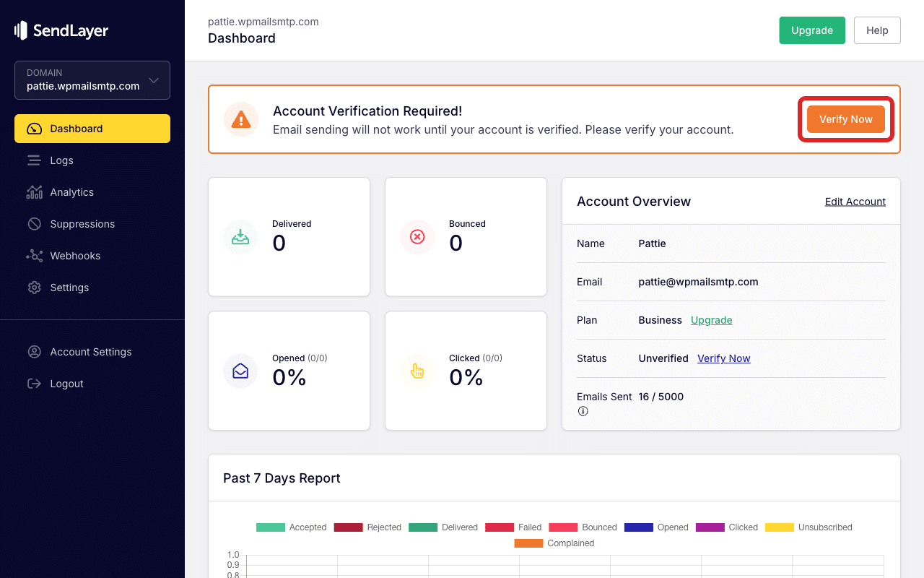Viewport: 924px width, 578px height.
Task: Click the green Upgrade button
Action: pyautogui.click(x=812, y=30)
